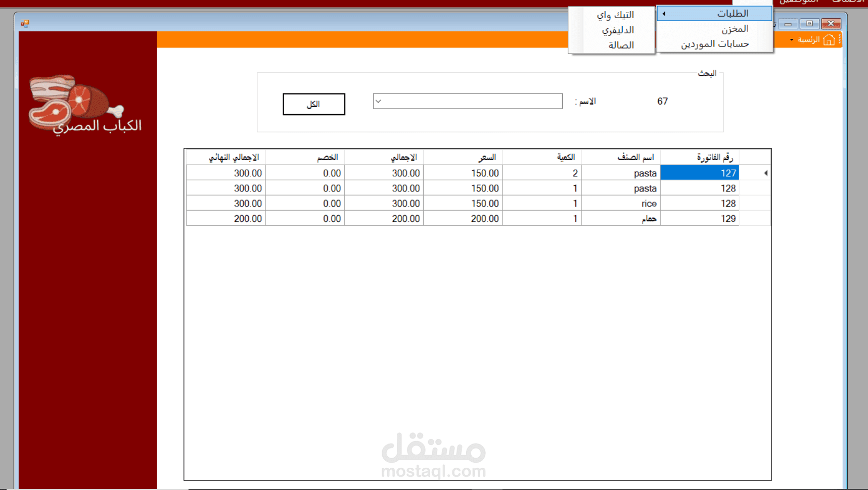Select the السعر cell of the حمام row
Screen dimensions: 868x490
(x=463, y=219)
